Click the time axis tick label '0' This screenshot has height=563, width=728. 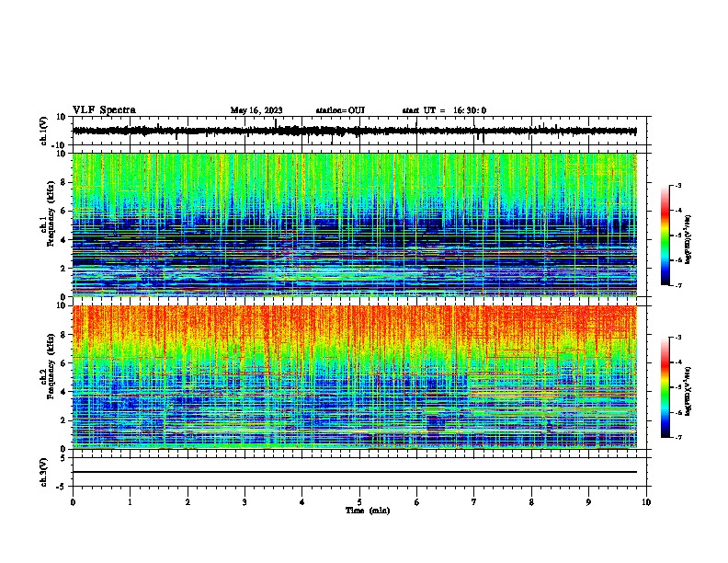pyautogui.click(x=73, y=502)
